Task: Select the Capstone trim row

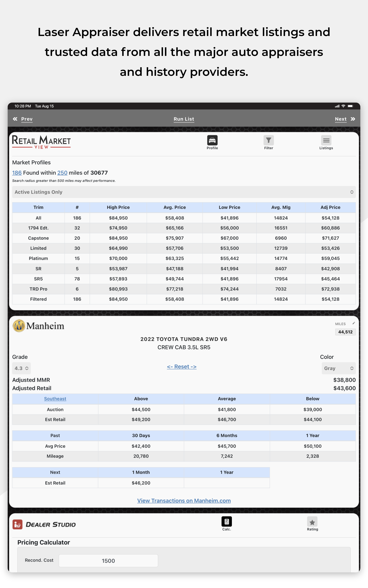Action: tap(184, 238)
